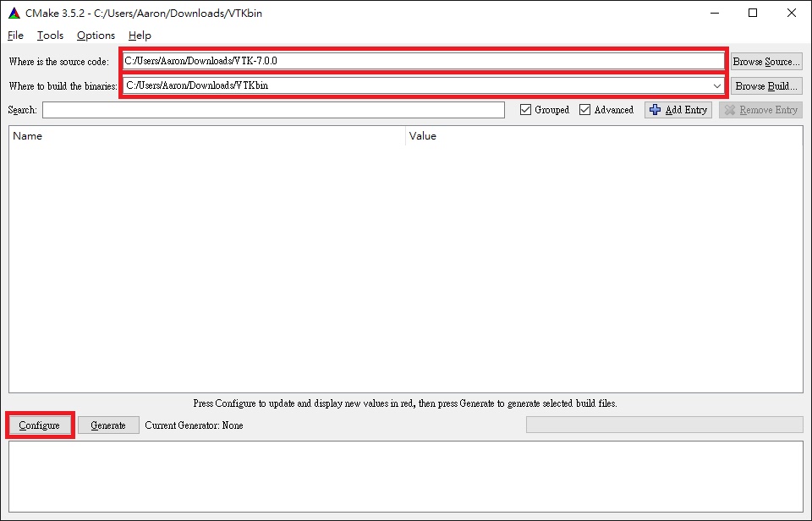Click the Name column header

(x=207, y=136)
